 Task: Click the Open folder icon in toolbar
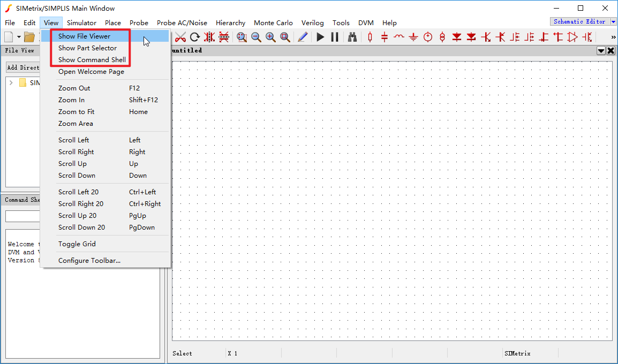29,37
